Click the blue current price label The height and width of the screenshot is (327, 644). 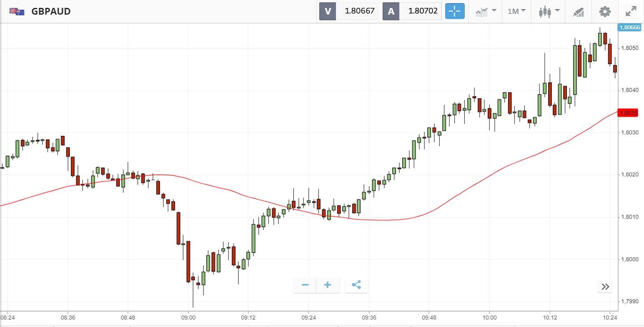click(x=629, y=27)
